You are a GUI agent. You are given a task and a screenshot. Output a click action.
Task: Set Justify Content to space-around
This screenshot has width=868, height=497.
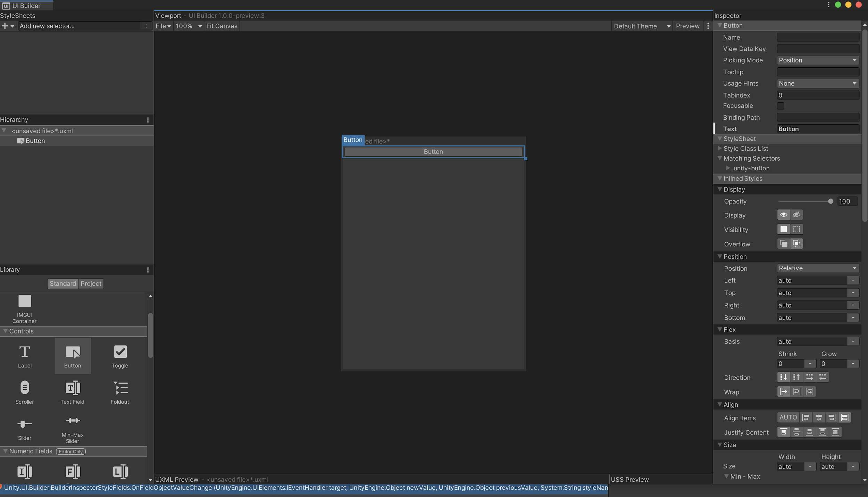pos(835,432)
